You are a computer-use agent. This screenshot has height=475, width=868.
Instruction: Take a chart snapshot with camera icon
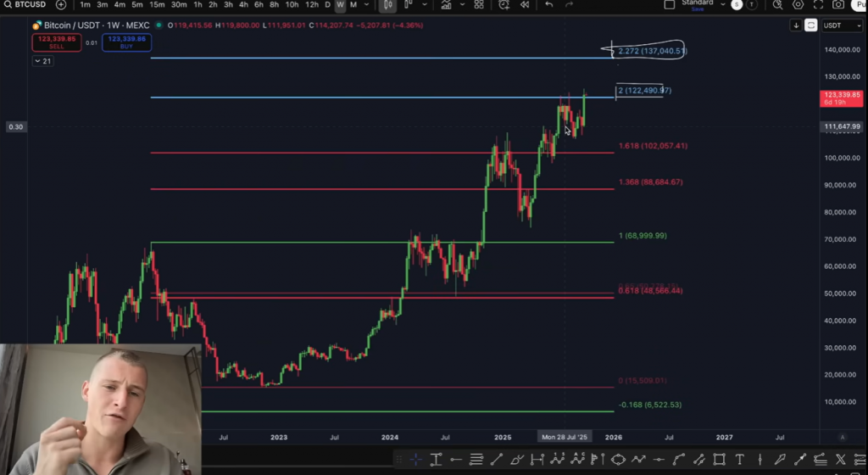point(838,5)
